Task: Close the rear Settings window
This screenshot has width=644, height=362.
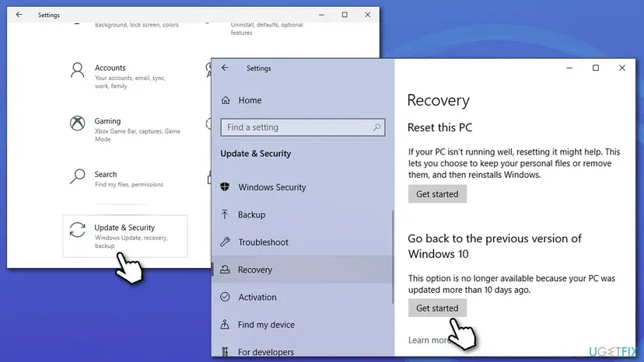Action: click(368, 15)
